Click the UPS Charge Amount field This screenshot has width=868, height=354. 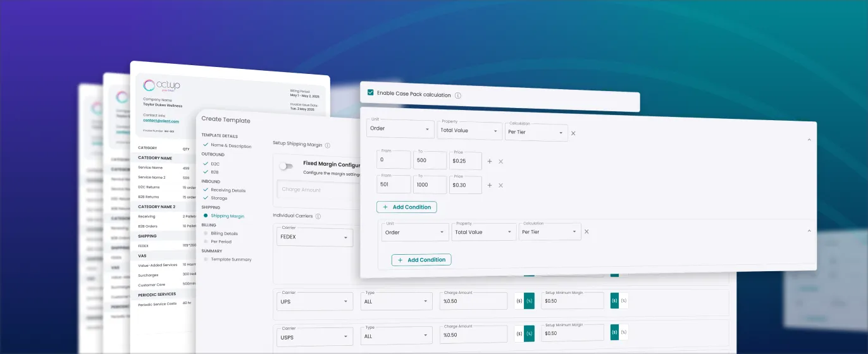pos(473,301)
